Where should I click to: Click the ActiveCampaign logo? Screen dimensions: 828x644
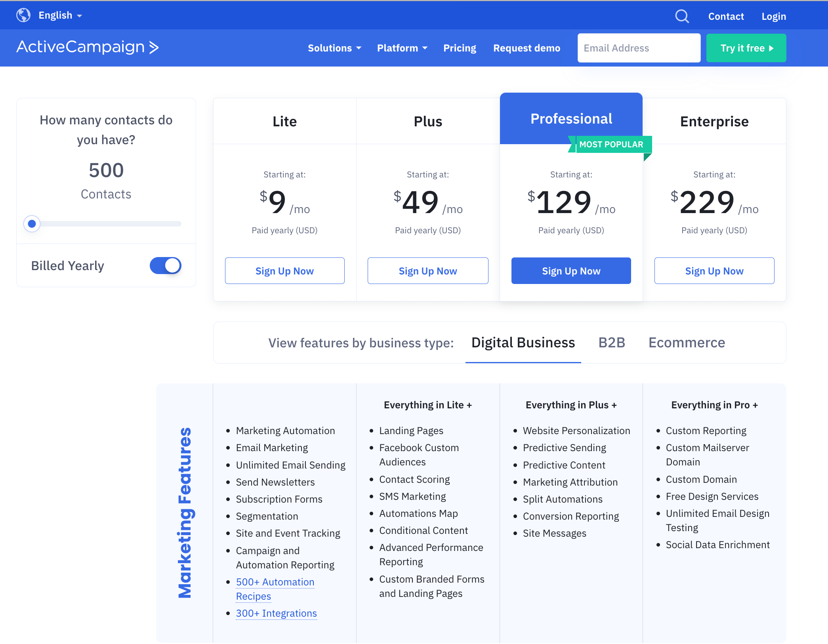pyautogui.click(x=88, y=47)
